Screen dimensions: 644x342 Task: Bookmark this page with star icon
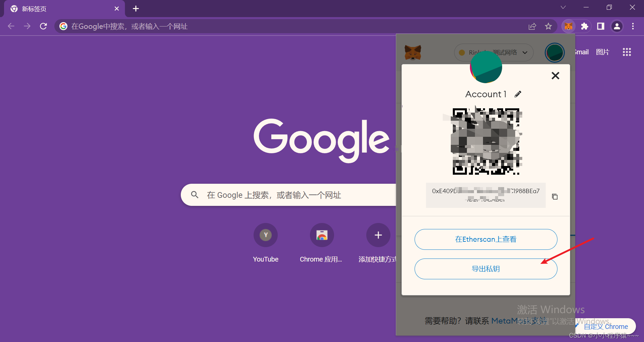pyautogui.click(x=548, y=26)
